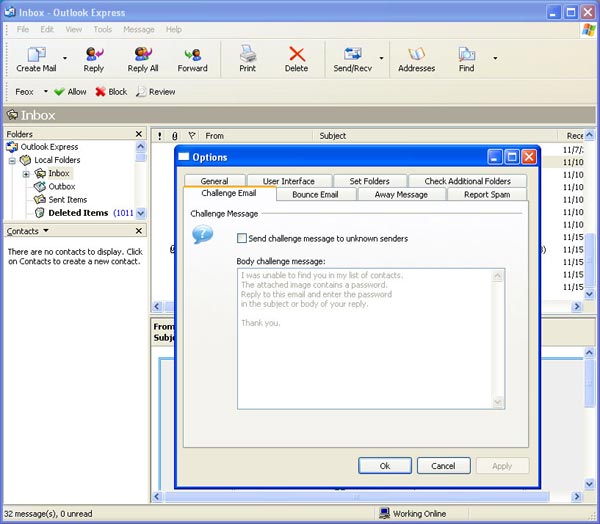Switch to Check Additional Folders tab
600x524 pixels.
pos(468,181)
